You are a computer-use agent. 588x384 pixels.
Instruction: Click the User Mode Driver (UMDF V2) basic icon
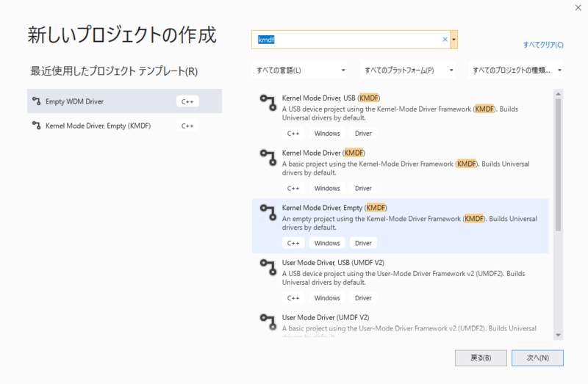click(268, 322)
